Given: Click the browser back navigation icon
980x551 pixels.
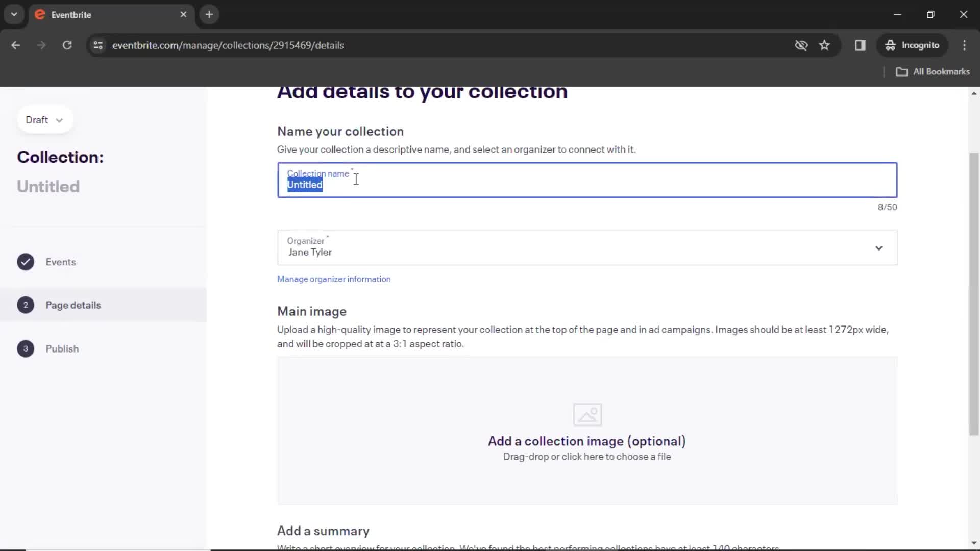Looking at the screenshot, I should (x=16, y=45).
